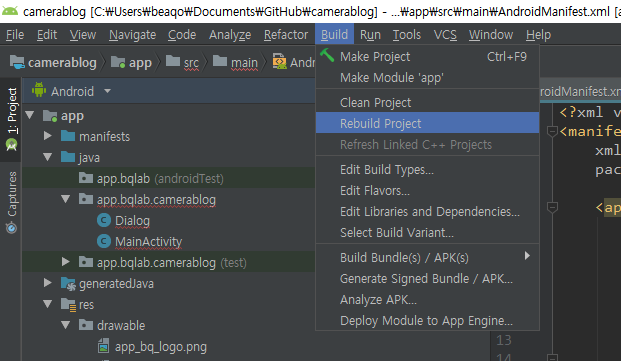Click the app module folder icon
Image resolution: width=621 pixels, height=361 pixels.
[50, 116]
